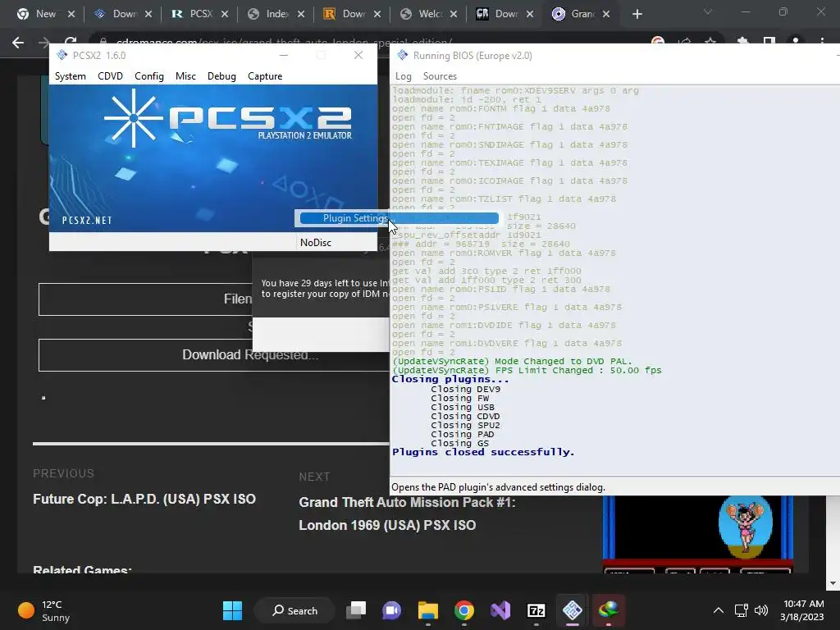840x630 pixels.
Task: Click 'Plugins closed successfully.' log line
Action: [x=483, y=452]
